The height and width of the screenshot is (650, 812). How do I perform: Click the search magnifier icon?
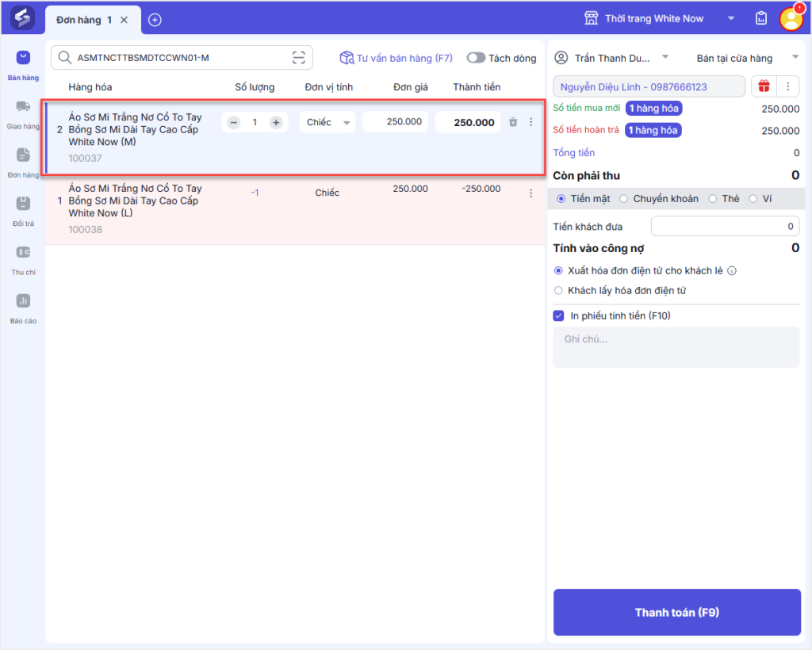[x=65, y=57]
